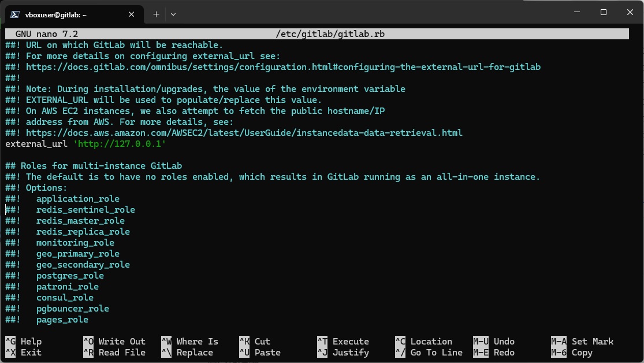Click the redis_master_role line
The width and height of the screenshot is (644, 363).
coord(65,221)
